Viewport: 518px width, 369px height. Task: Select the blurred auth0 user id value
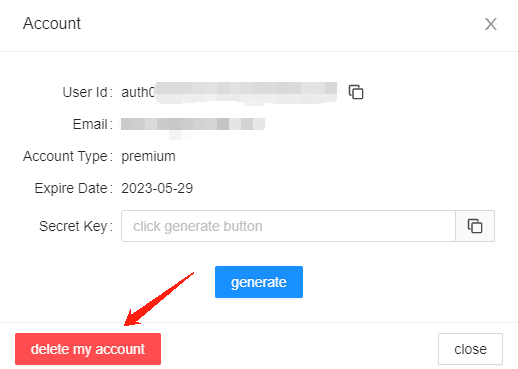[x=229, y=92]
